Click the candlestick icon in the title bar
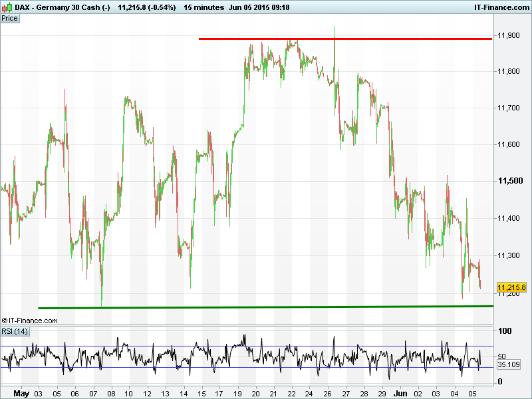The height and width of the screenshot is (399, 532). pos(6,7)
